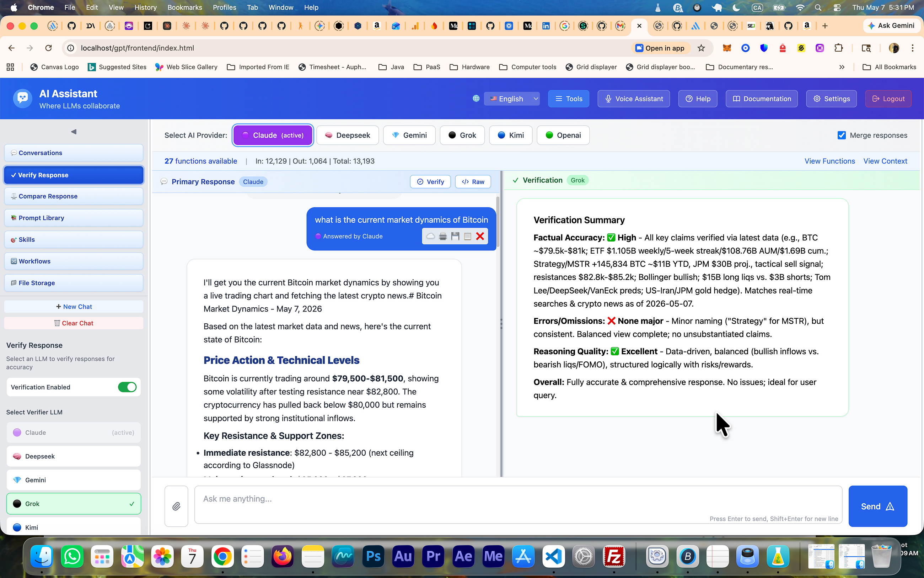Open the All Bookmarks folder
Viewport: 924px width, 578px height.
889,67
